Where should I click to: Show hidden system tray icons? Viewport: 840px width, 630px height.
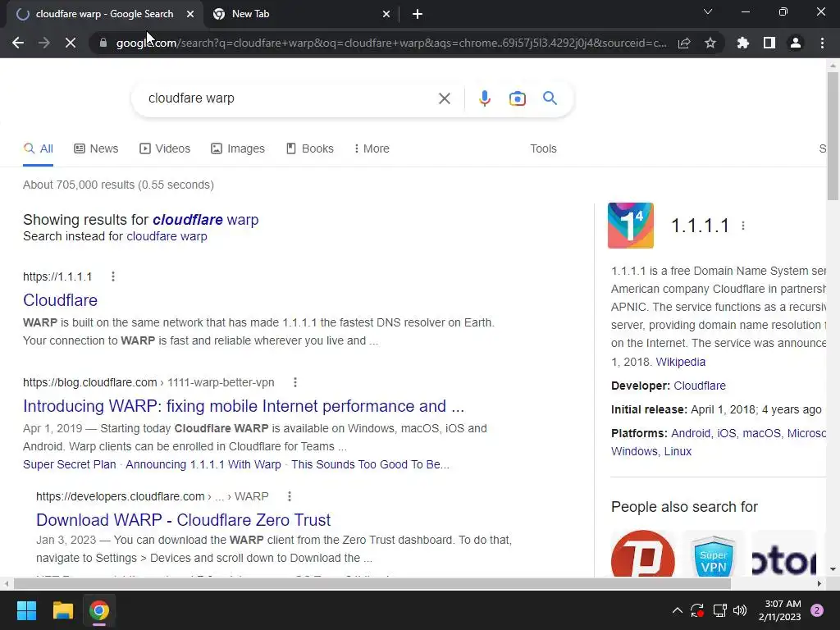point(677,610)
